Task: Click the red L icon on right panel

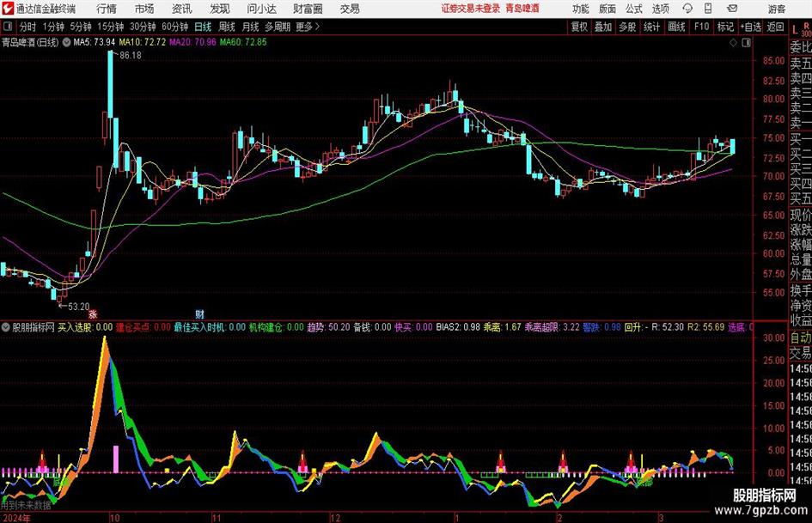Action: [795, 30]
